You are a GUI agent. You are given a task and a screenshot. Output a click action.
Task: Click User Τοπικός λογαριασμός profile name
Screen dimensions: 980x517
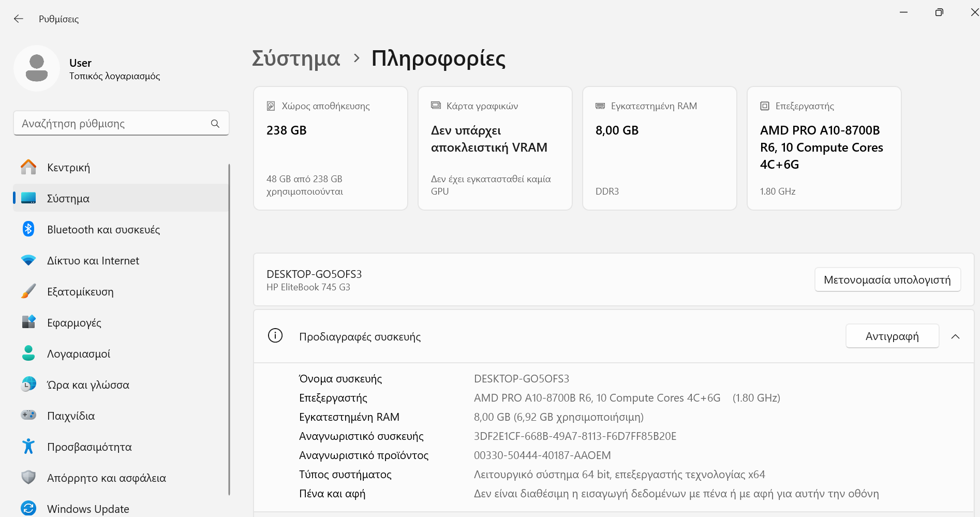coord(115,69)
